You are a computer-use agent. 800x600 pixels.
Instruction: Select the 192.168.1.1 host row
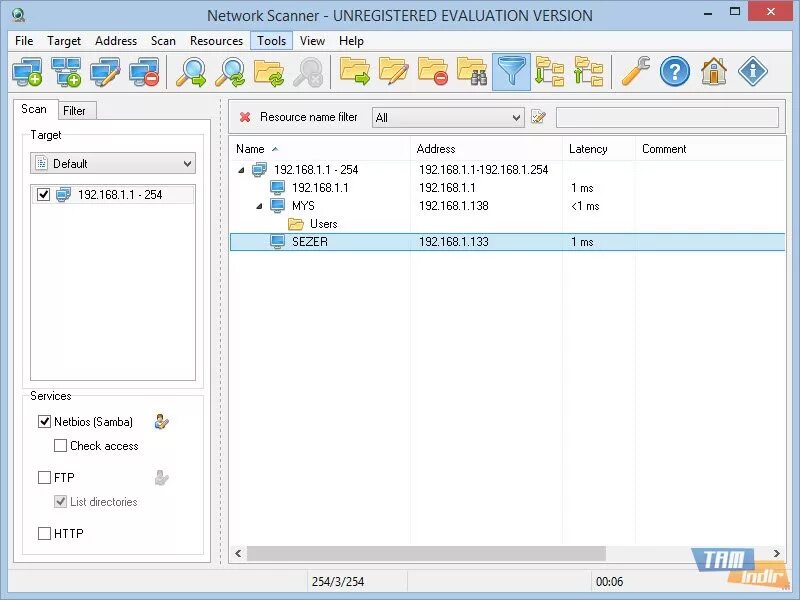(508, 188)
